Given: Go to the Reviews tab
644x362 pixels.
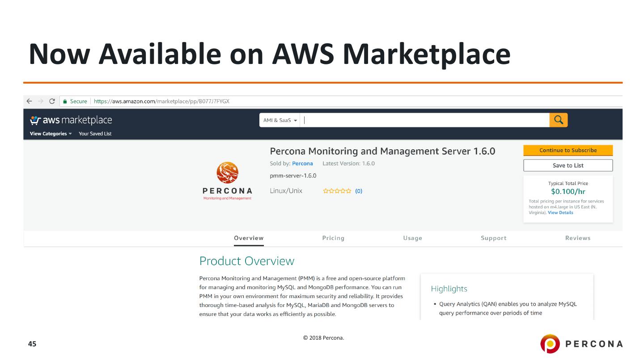Looking at the screenshot, I should coord(577,238).
